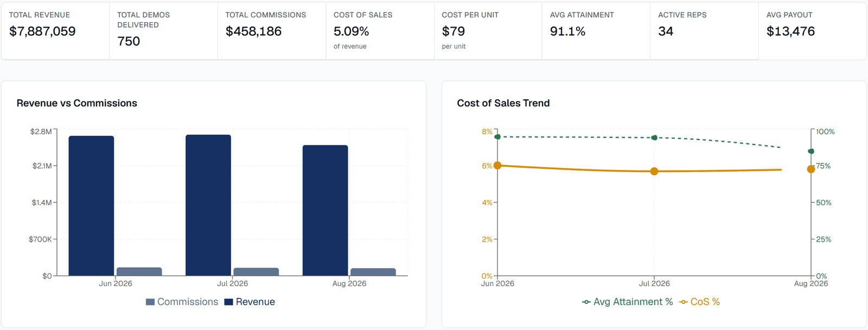Screen dimensions: 868x330
Task: Click the Jul 2026 CoS % data point
Action: 654,172
